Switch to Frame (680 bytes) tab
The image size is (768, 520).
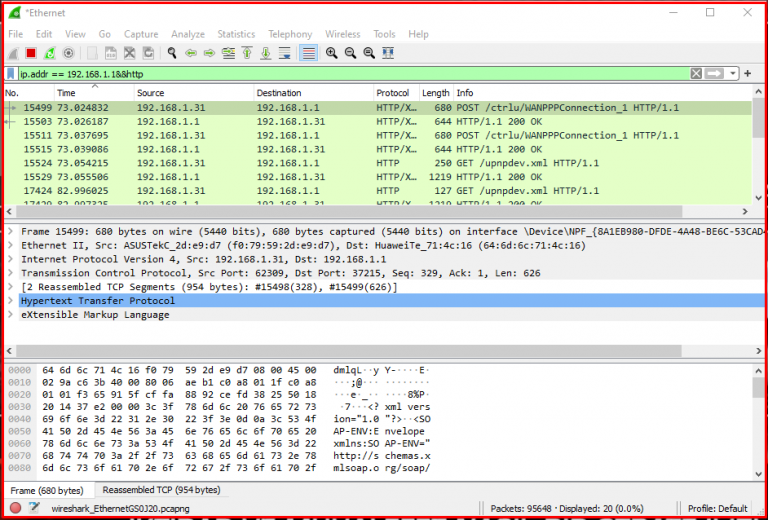point(47,490)
